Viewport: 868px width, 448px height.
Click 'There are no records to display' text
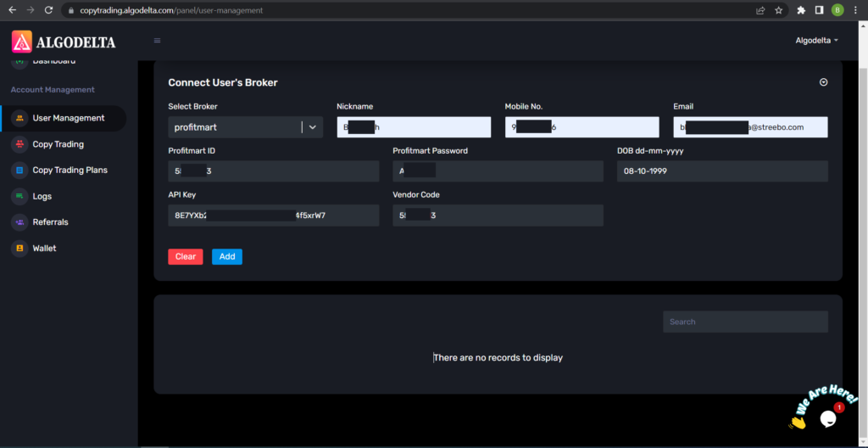[x=498, y=357]
